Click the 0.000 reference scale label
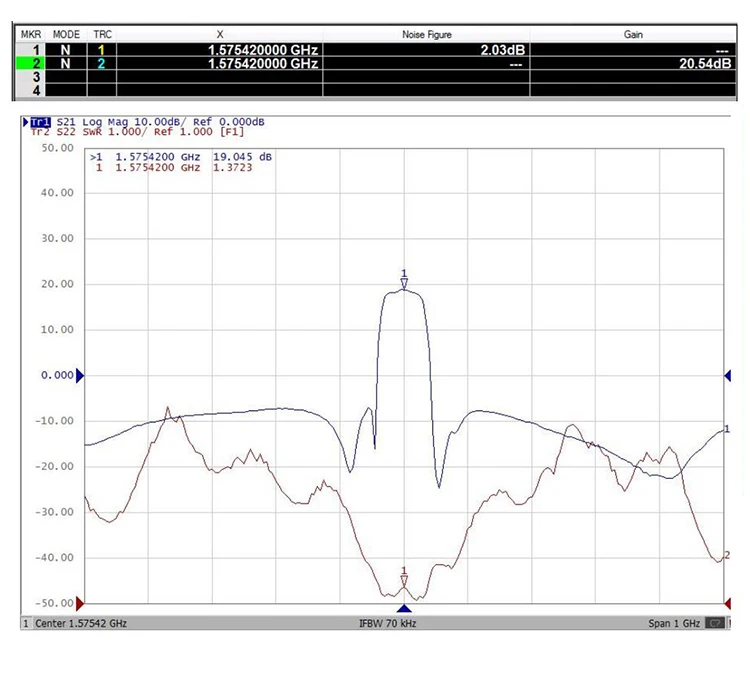This screenshot has height=700, width=750. coord(57,375)
